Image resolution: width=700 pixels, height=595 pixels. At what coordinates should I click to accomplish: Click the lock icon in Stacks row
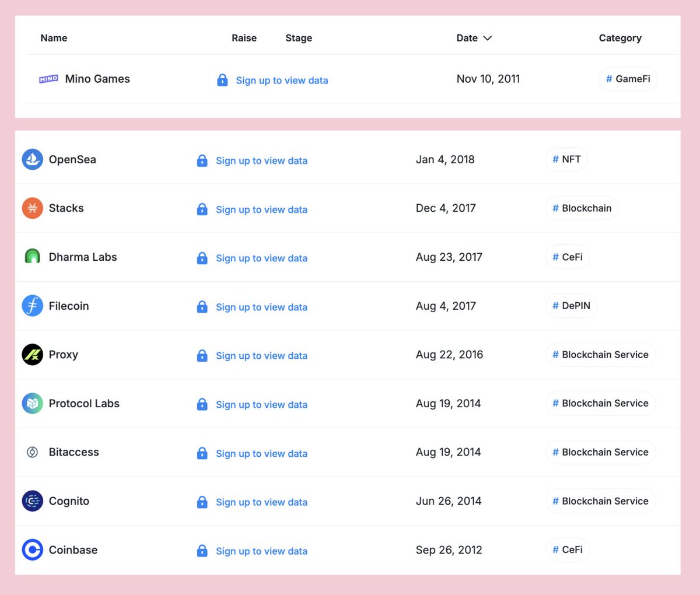click(x=202, y=209)
